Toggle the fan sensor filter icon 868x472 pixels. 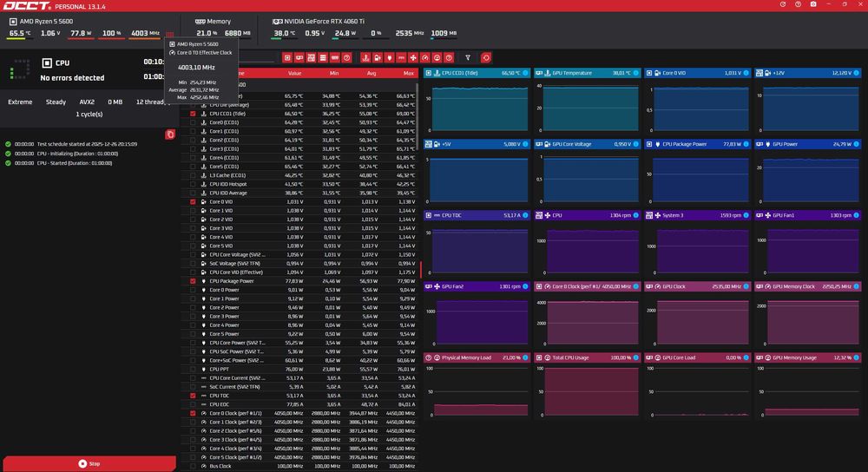(413, 57)
